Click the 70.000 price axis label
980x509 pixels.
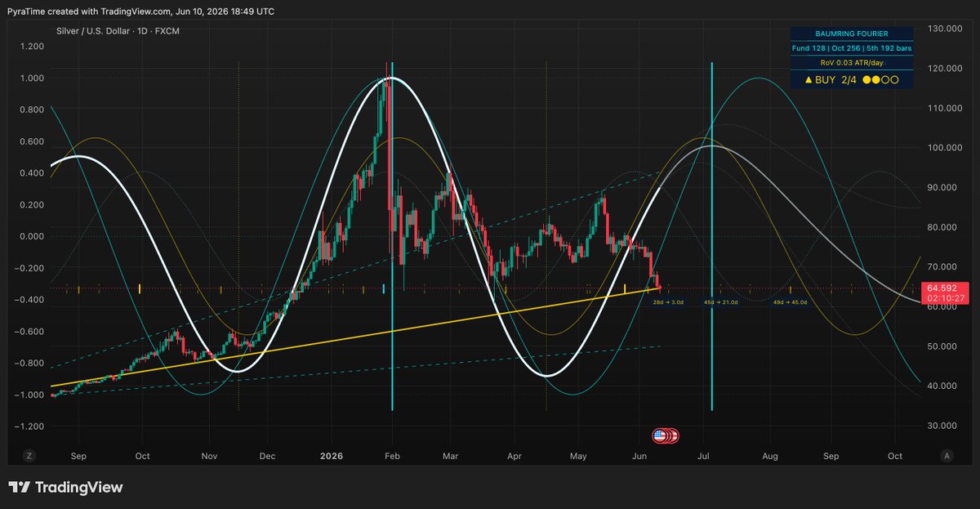coord(944,267)
